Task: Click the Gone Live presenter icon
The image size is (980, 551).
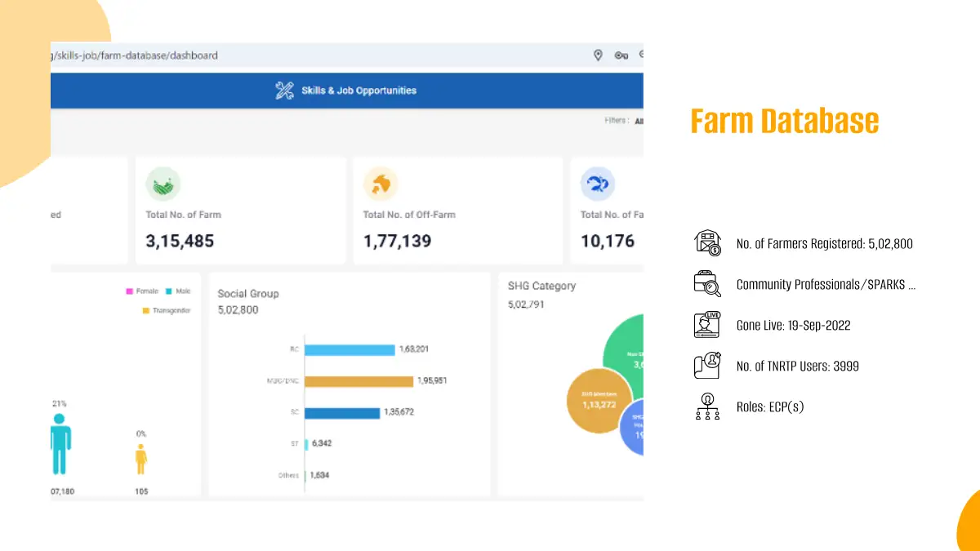Action: [707, 325]
